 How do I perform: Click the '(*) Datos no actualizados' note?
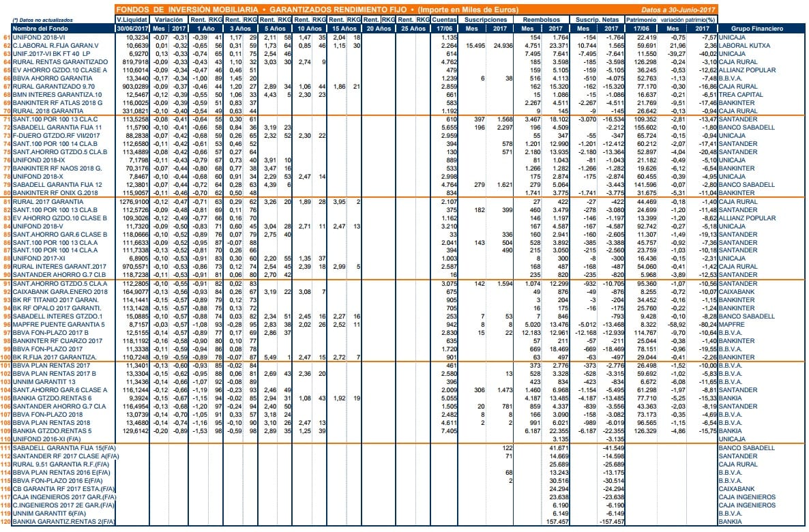(x=42, y=20)
